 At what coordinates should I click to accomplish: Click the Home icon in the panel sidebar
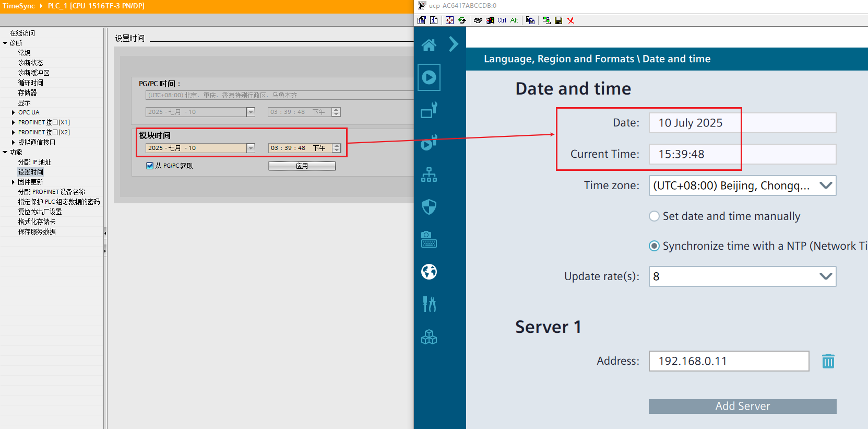429,45
